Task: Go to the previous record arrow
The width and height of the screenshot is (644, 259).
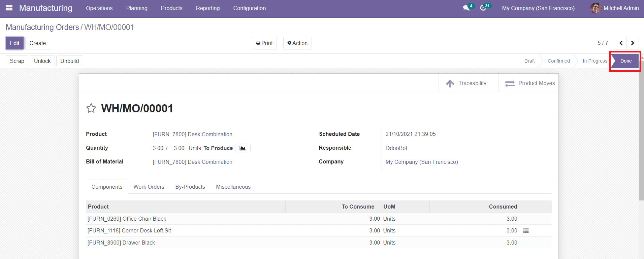Action: [x=621, y=43]
